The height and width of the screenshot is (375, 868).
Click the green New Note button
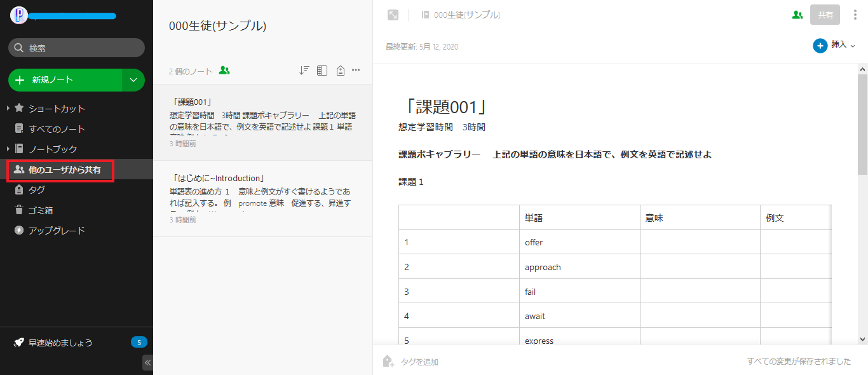pos(65,80)
